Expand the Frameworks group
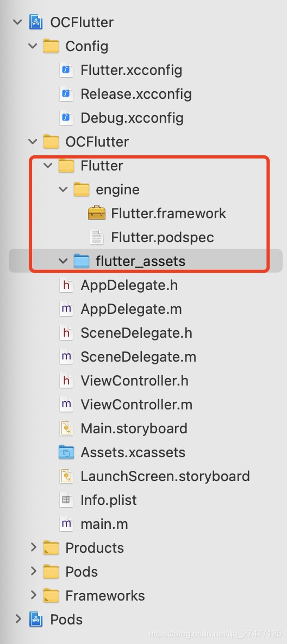 pos(33,595)
